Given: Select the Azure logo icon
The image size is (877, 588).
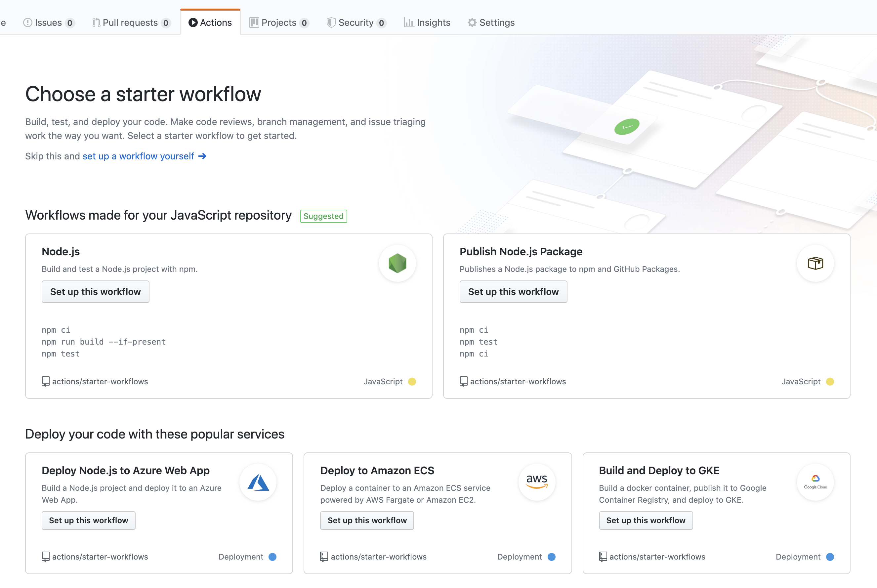Looking at the screenshot, I should click(258, 482).
